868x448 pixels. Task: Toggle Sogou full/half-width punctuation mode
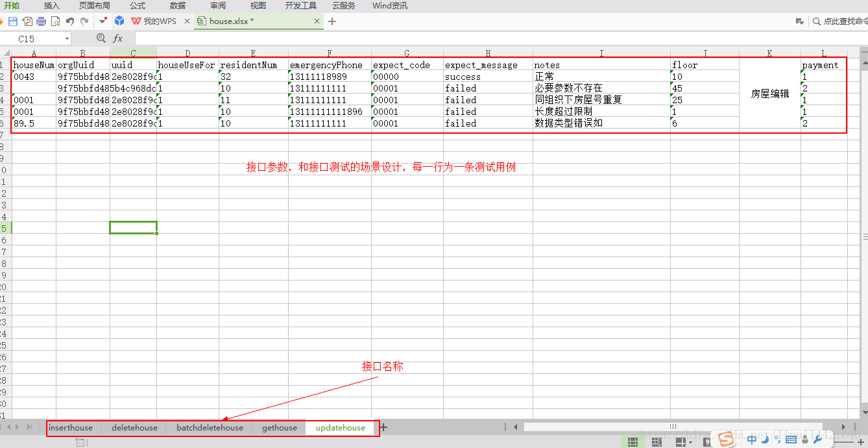(777, 440)
